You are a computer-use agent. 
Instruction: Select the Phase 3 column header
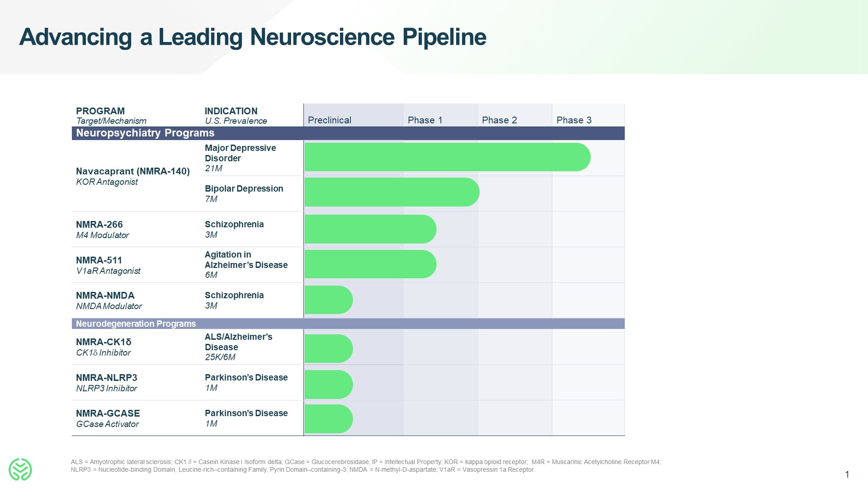574,120
